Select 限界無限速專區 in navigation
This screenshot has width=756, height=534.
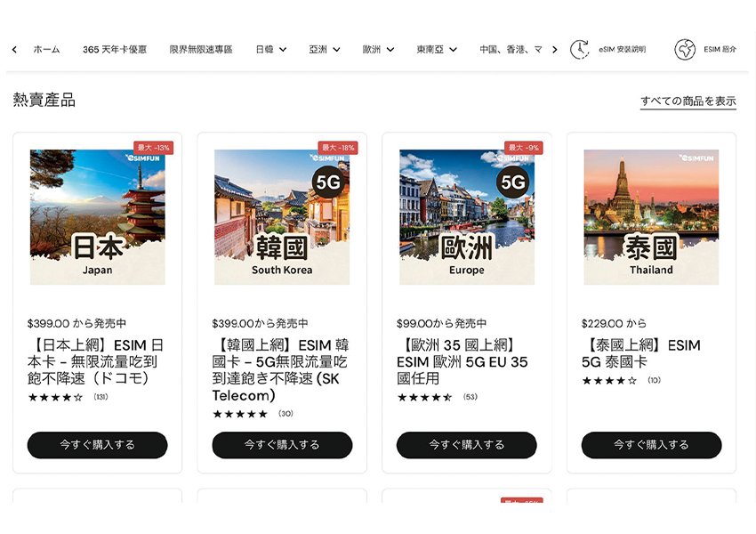pyautogui.click(x=201, y=50)
